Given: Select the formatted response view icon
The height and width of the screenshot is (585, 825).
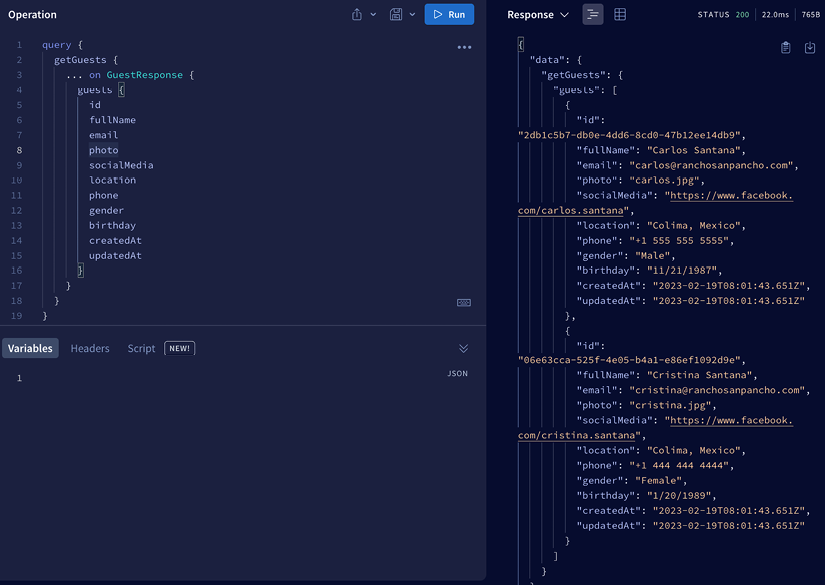Looking at the screenshot, I should point(593,14).
